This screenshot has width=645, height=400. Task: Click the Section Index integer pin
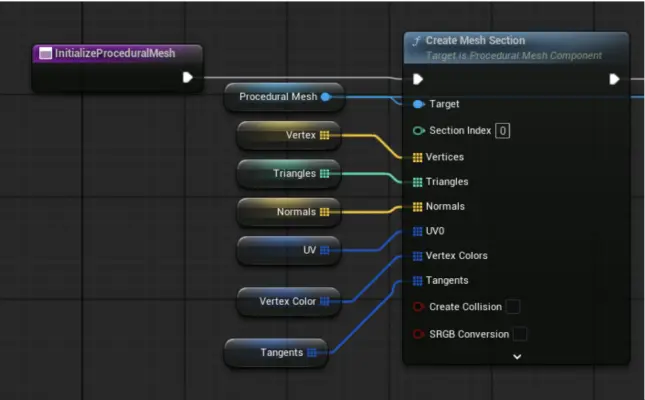coord(419,131)
